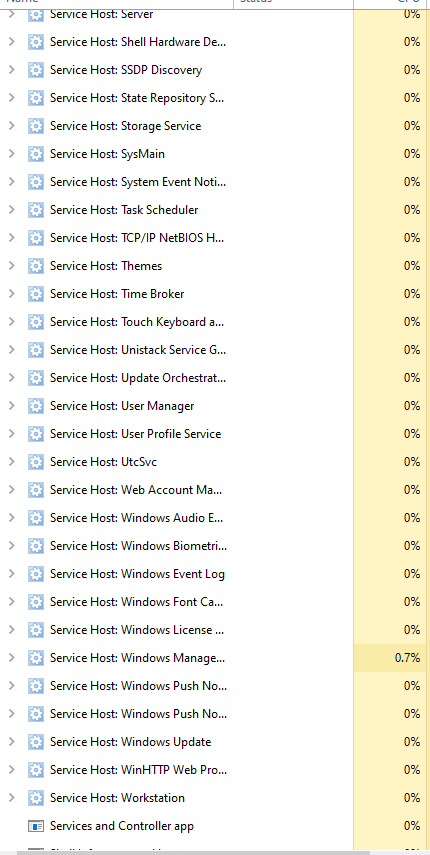Image resolution: width=430 pixels, height=855 pixels.
Task: Click the Task Scheduler gear icon
Action: [35, 210]
